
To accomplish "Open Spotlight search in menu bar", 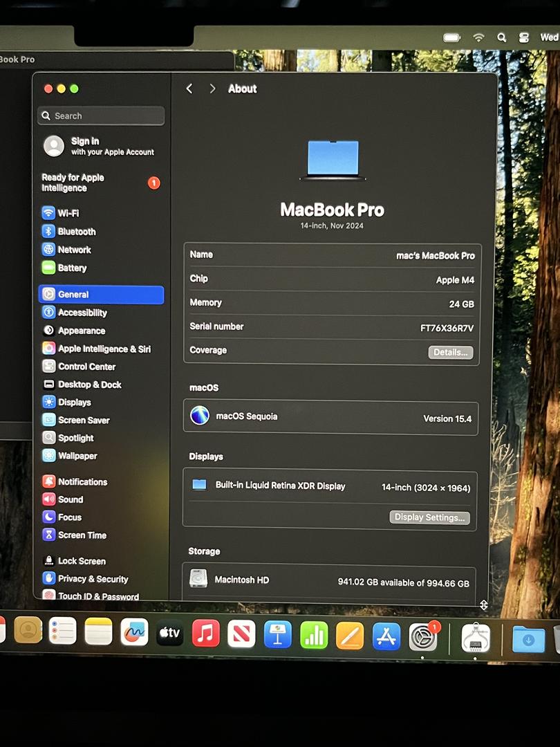I will point(501,37).
